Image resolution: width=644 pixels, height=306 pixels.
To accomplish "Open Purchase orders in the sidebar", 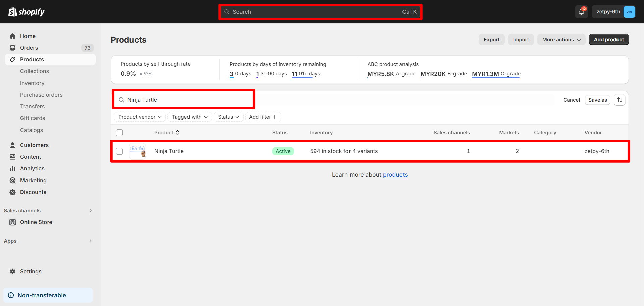I will (41, 95).
